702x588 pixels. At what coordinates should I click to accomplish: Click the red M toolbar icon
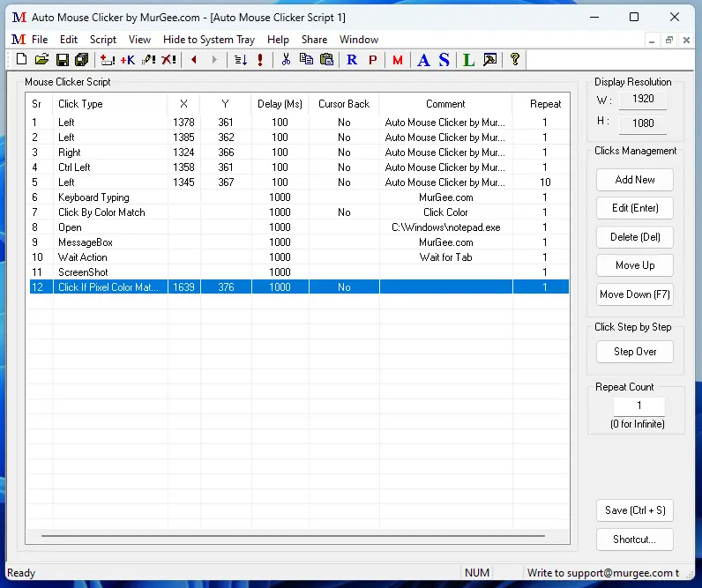pyautogui.click(x=398, y=60)
